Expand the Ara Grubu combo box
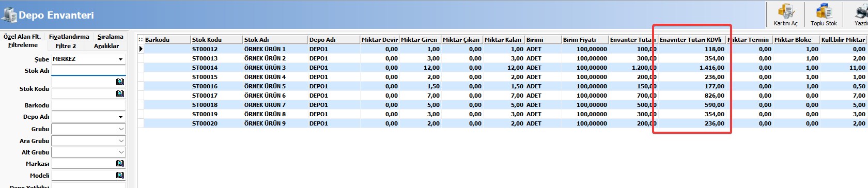This screenshot has width=868, height=188. coord(121,140)
